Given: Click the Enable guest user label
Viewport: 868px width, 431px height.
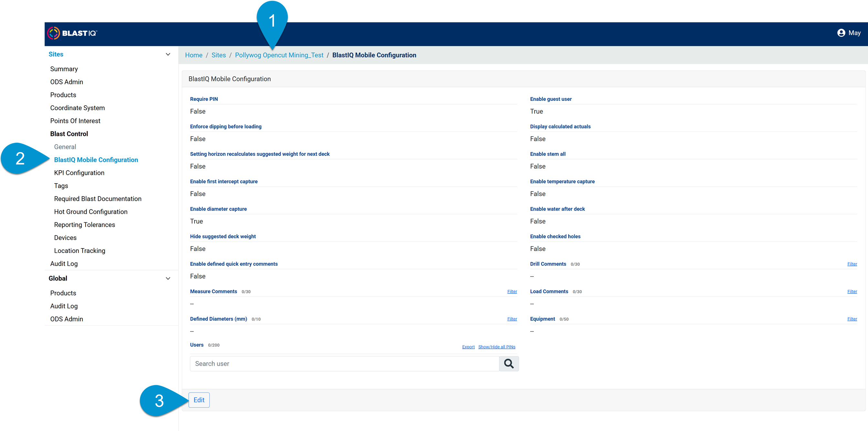Looking at the screenshot, I should click(x=551, y=99).
